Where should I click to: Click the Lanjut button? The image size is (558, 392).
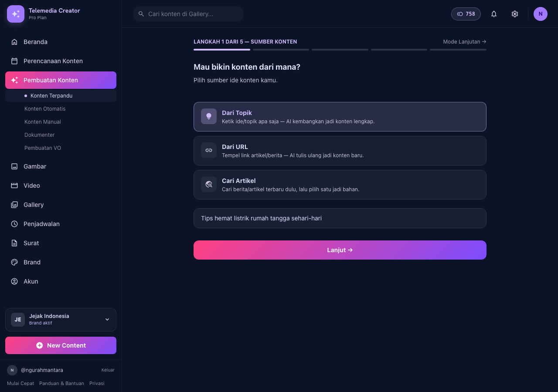click(340, 250)
